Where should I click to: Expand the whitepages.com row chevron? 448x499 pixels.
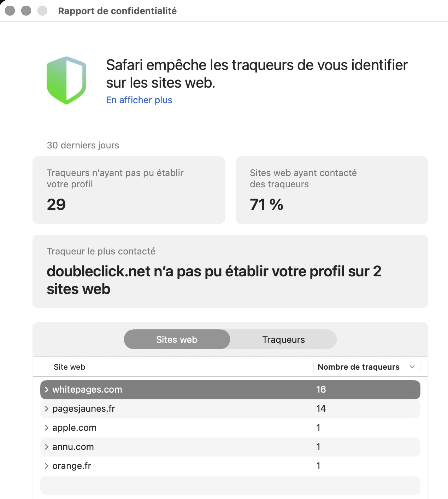pyautogui.click(x=46, y=389)
